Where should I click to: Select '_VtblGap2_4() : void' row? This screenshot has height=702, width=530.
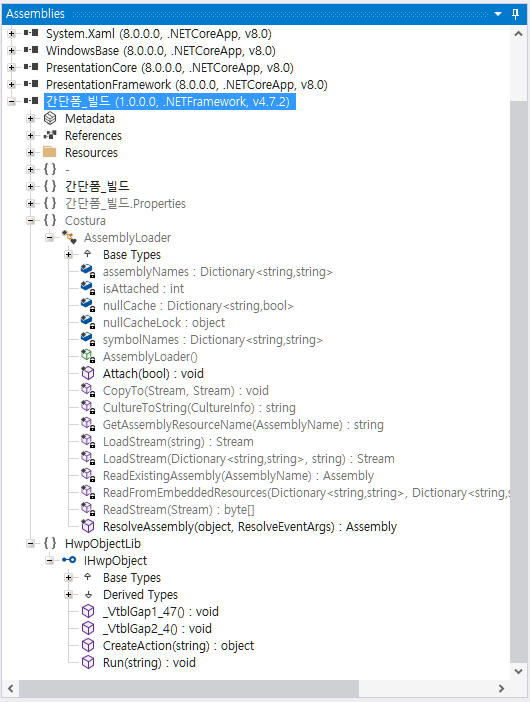157,629
